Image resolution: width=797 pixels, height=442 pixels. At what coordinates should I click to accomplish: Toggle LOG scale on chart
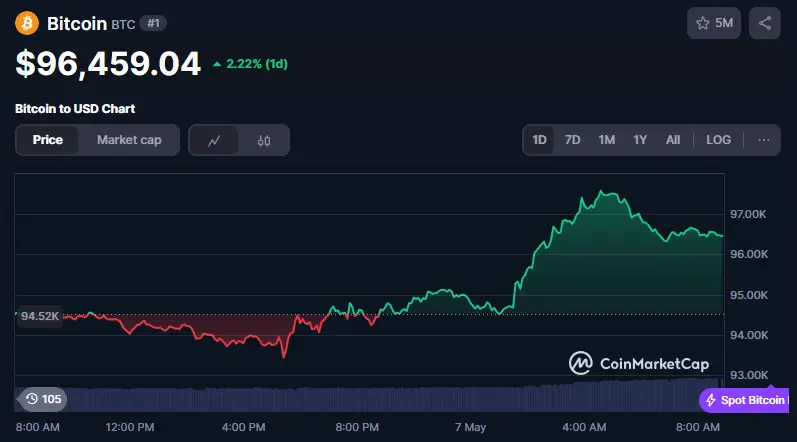pos(718,140)
